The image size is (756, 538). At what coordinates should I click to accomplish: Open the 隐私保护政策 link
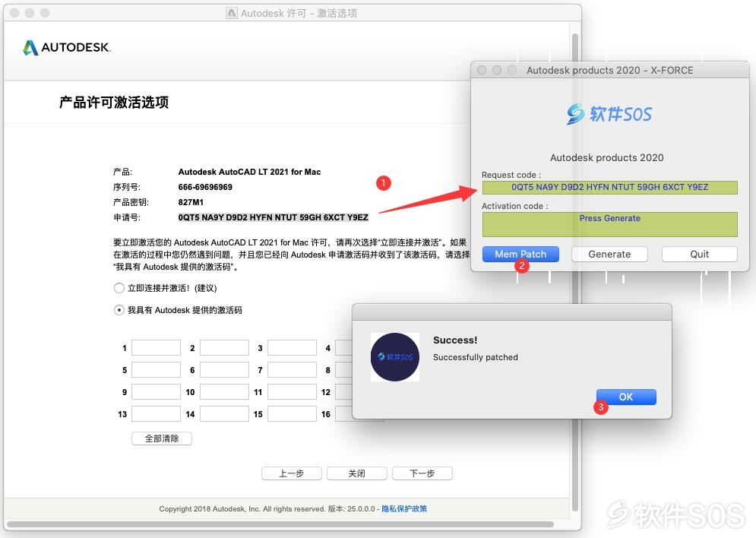pyautogui.click(x=404, y=508)
